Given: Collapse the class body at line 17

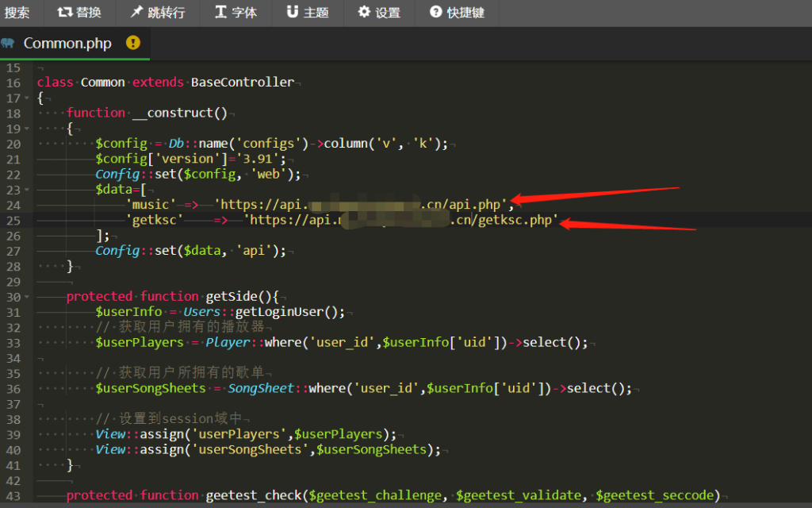Looking at the screenshot, I should pos(28,98).
